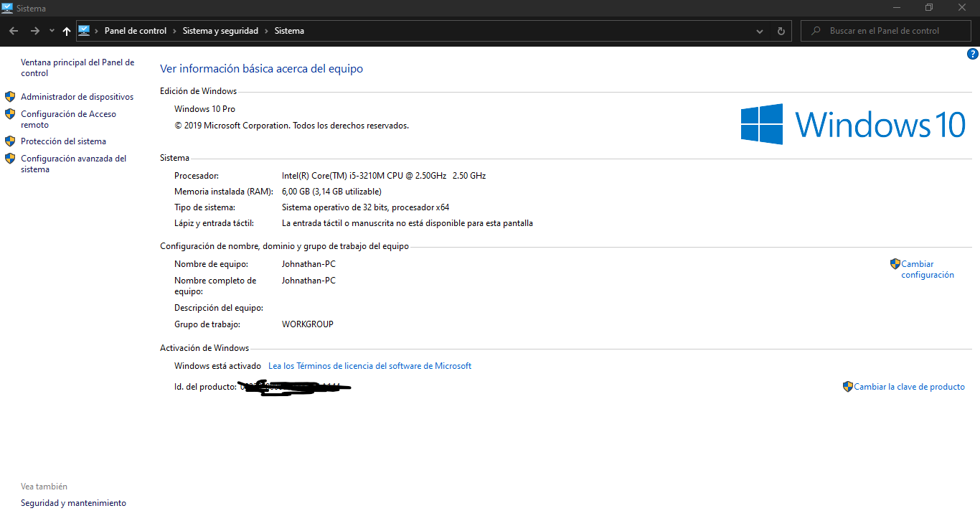Screen dimensions: 980x521
Task: Click WORKGROUP value
Action: click(308, 324)
